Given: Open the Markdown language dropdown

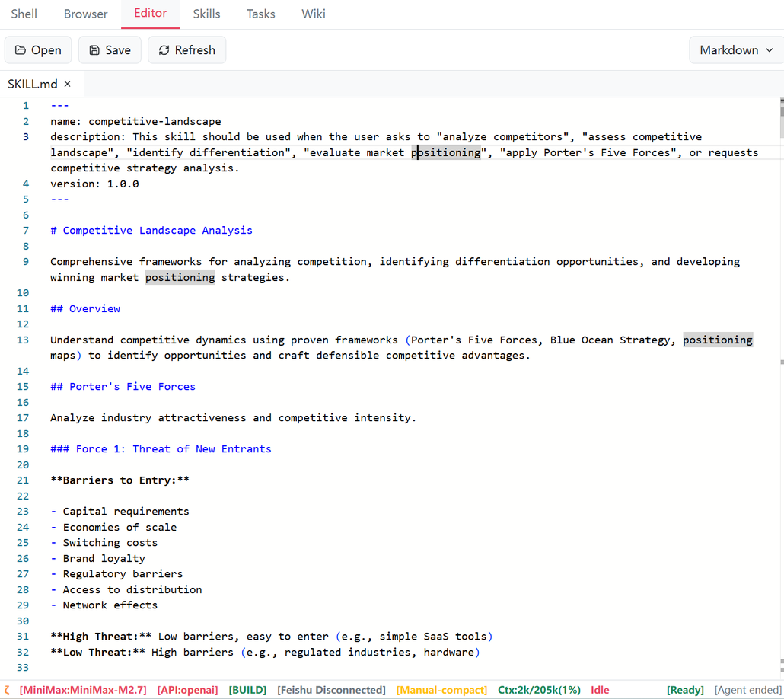Looking at the screenshot, I should pos(735,49).
